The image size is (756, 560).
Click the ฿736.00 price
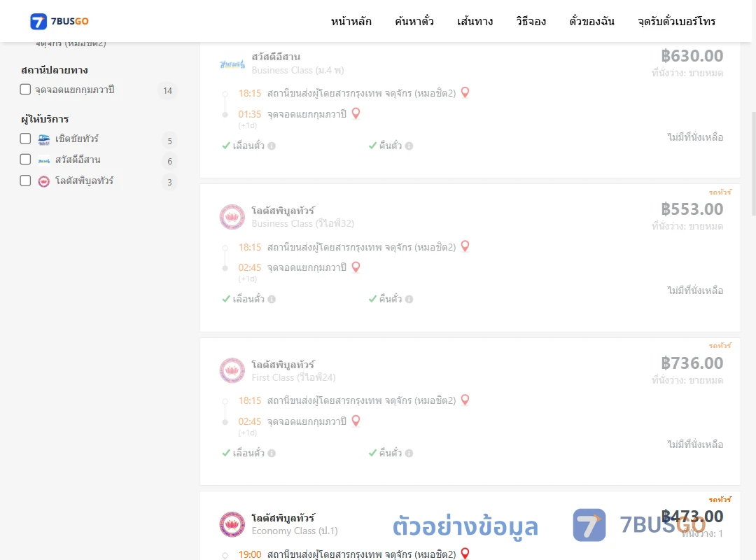[692, 363]
